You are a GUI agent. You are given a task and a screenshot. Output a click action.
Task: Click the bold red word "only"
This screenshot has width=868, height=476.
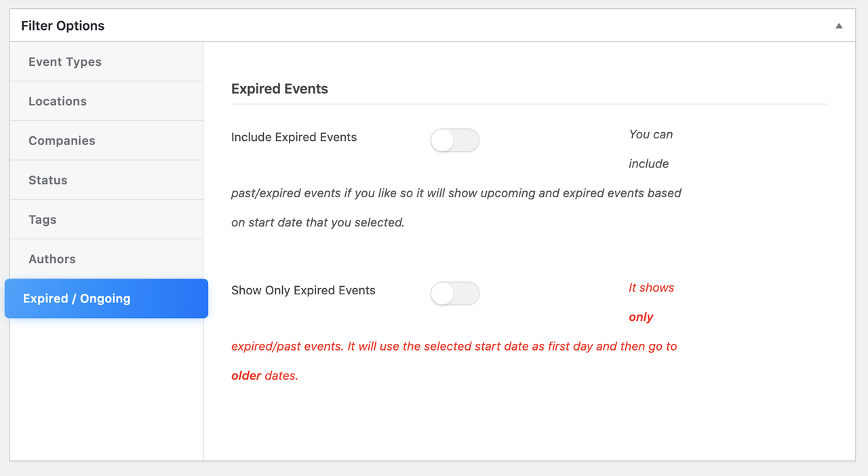(x=641, y=317)
